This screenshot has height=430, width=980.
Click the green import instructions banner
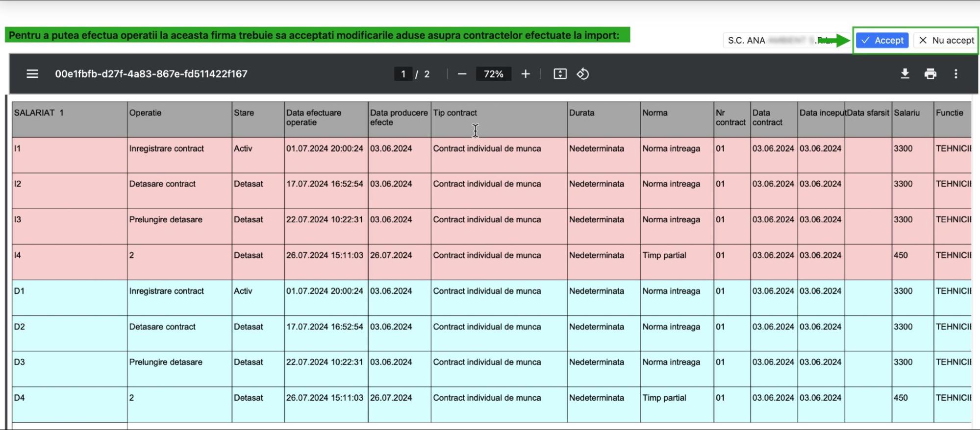click(x=317, y=35)
